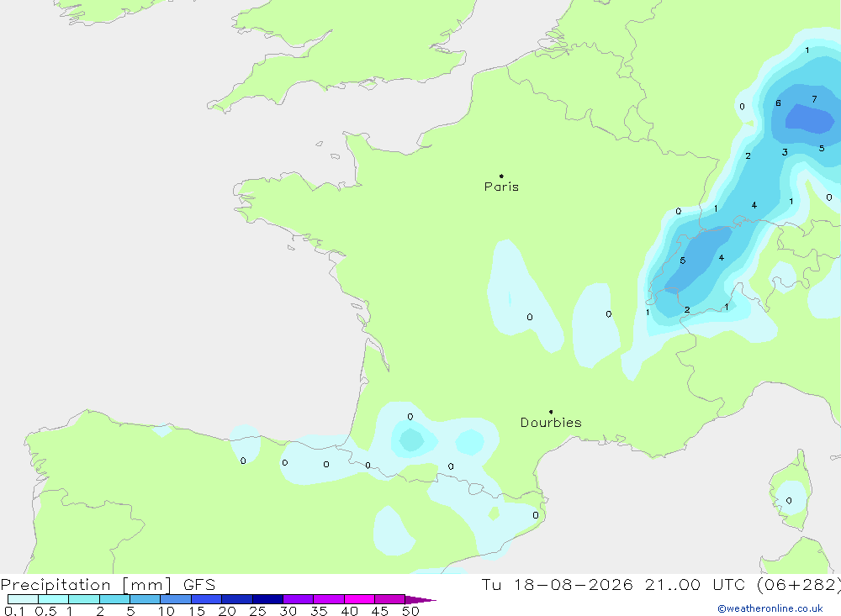Click the legend scale label 45

[x=380, y=611]
